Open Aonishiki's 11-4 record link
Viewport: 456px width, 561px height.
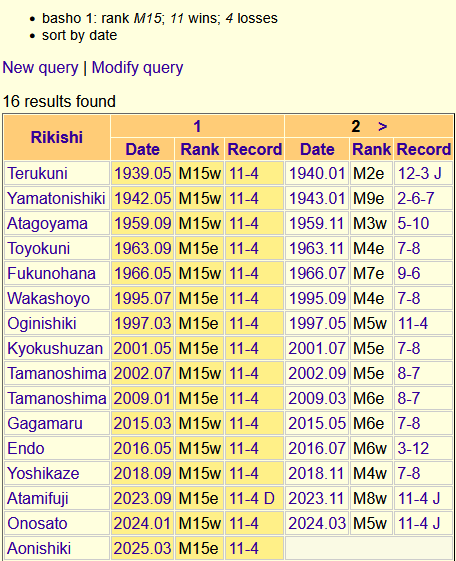point(244,548)
